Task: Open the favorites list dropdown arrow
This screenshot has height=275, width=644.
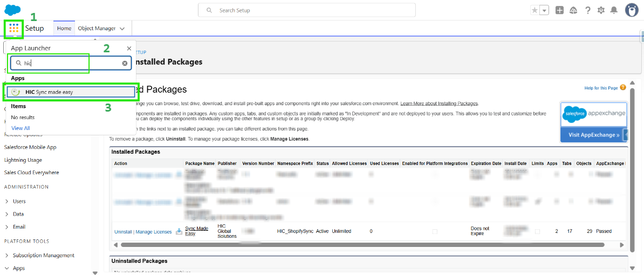Action: point(544,10)
